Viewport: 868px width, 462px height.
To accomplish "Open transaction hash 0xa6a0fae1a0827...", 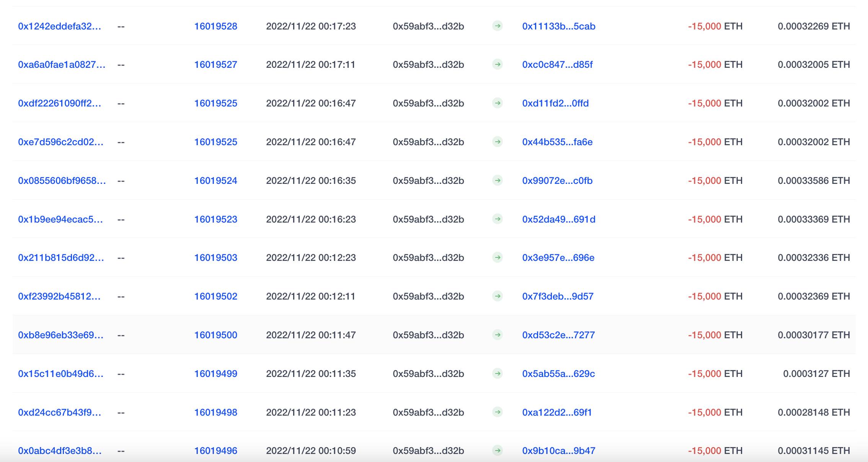I will coord(62,64).
